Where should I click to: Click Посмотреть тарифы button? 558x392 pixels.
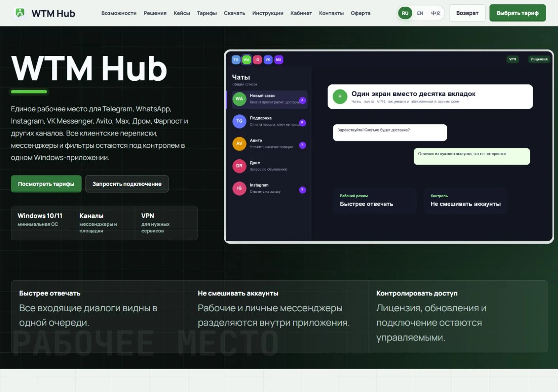46,184
